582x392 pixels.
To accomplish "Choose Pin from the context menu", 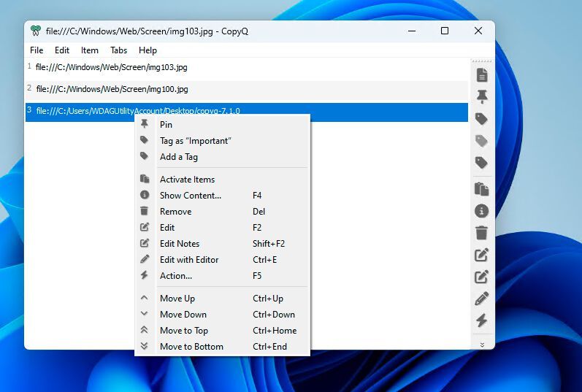I will 166,125.
